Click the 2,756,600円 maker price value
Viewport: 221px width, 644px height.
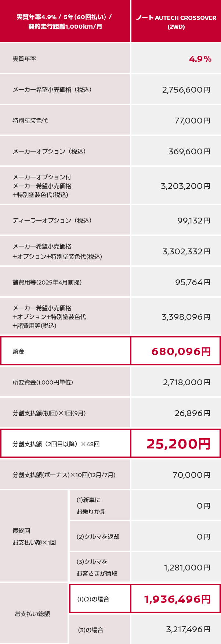[x=186, y=90]
